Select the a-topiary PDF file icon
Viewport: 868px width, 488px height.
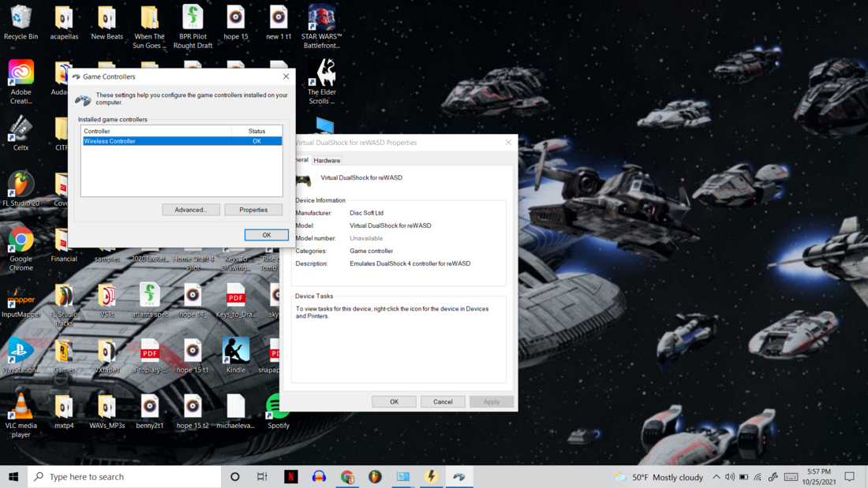(149, 356)
